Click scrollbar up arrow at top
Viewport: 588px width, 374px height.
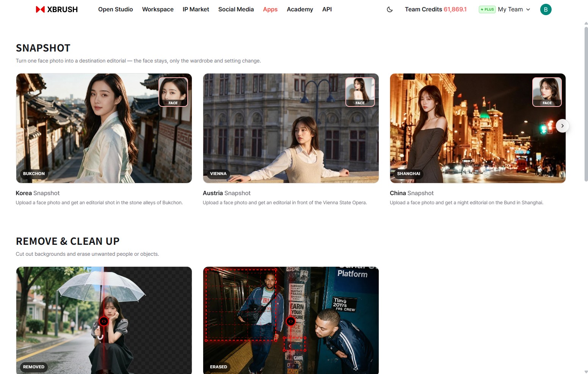pos(586,23)
